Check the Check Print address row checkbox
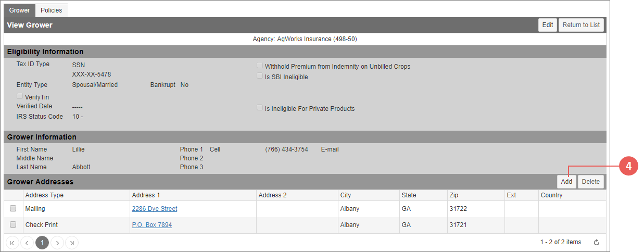The width and height of the screenshot is (644, 252). [14, 225]
